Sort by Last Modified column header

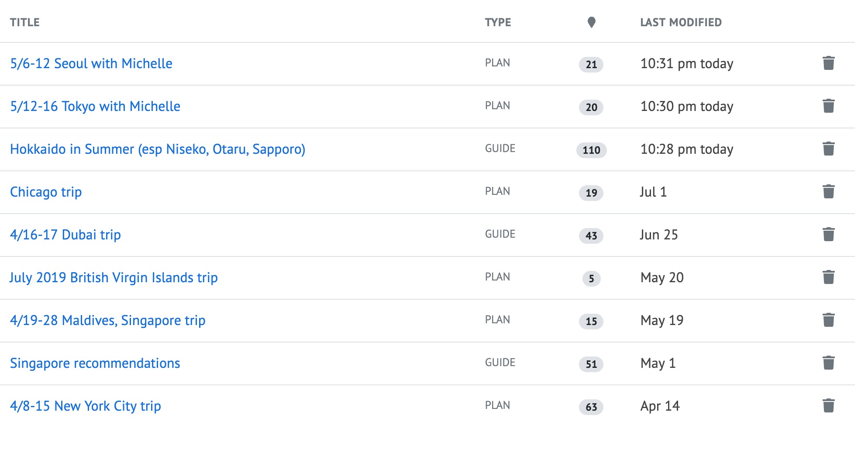[x=681, y=22]
